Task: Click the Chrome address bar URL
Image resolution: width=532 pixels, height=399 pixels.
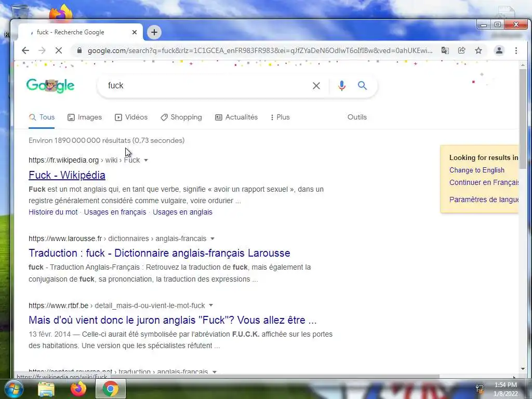Action: 260,50
